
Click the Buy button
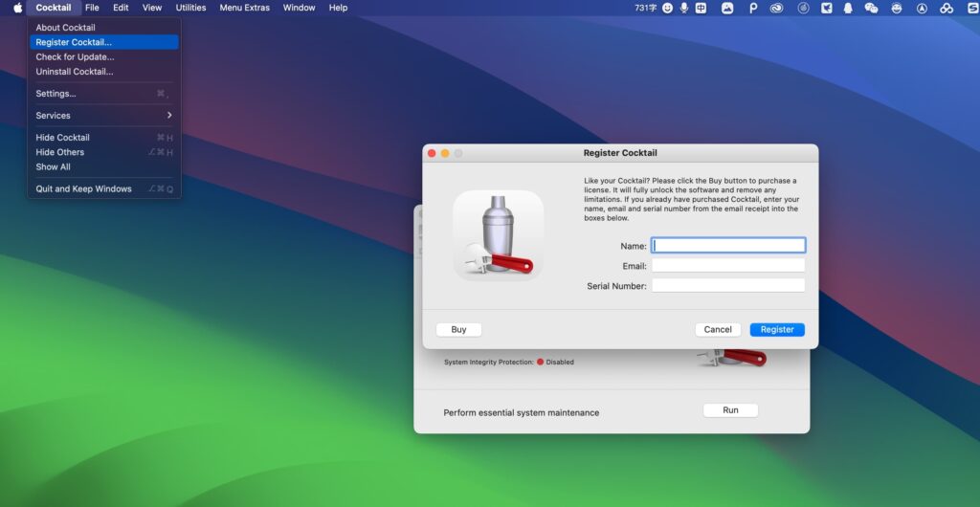point(458,330)
